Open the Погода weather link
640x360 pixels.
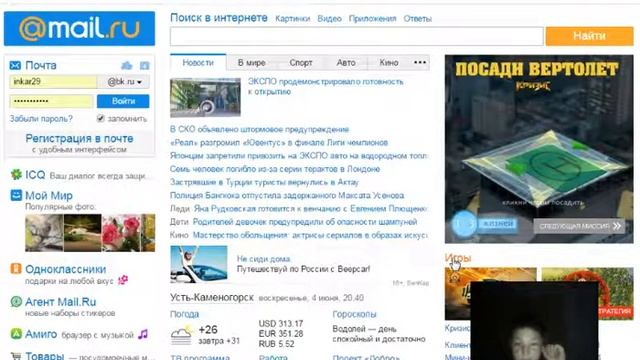[184, 314]
